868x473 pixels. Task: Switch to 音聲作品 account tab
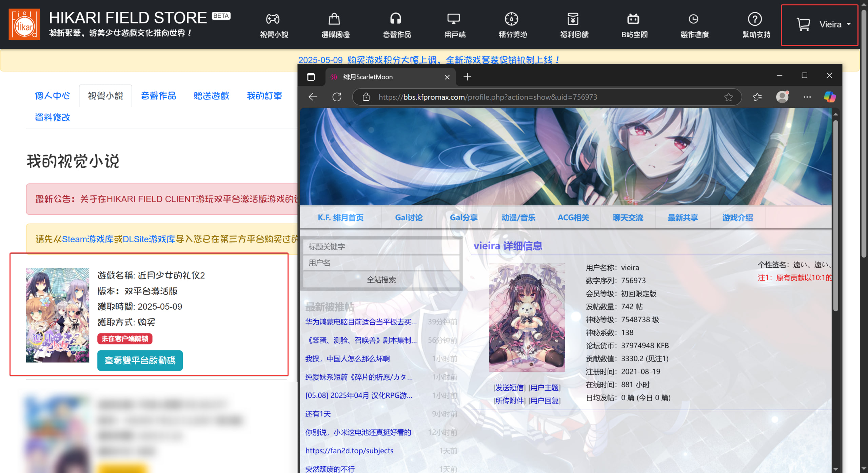tap(158, 96)
